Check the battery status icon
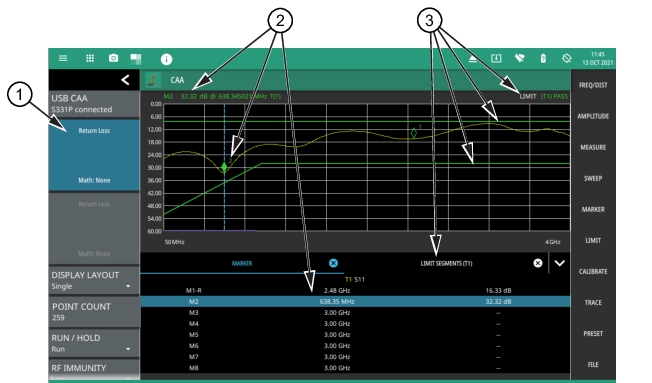Image resolution: width=652 pixels, height=383 pixels. pos(543,58)
